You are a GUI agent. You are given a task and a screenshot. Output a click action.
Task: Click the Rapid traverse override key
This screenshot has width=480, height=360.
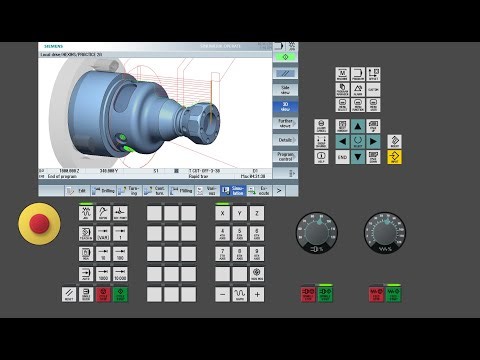tap(240, 295)
